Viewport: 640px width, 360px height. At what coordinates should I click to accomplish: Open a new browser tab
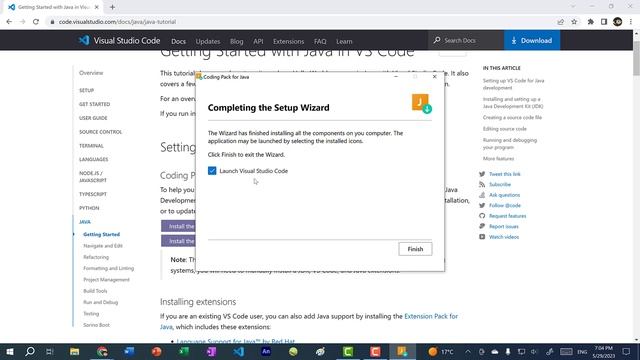pyautogui.click(x=112, y=7)
